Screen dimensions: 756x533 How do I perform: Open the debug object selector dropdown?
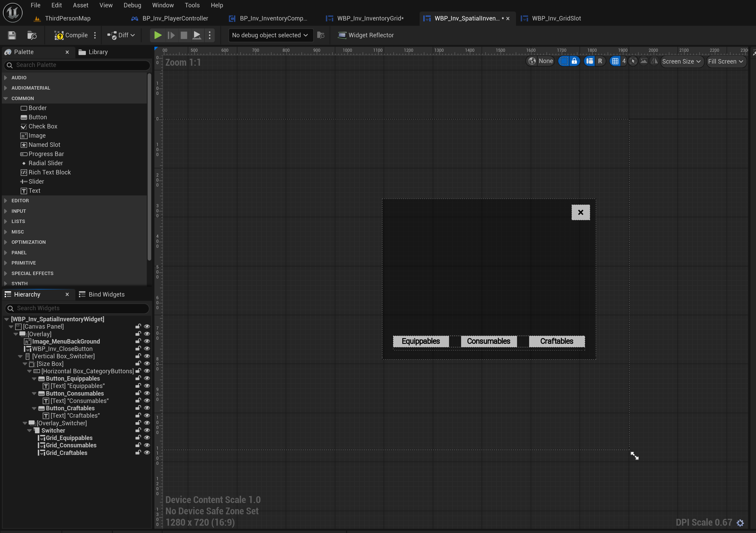(270, 35)
